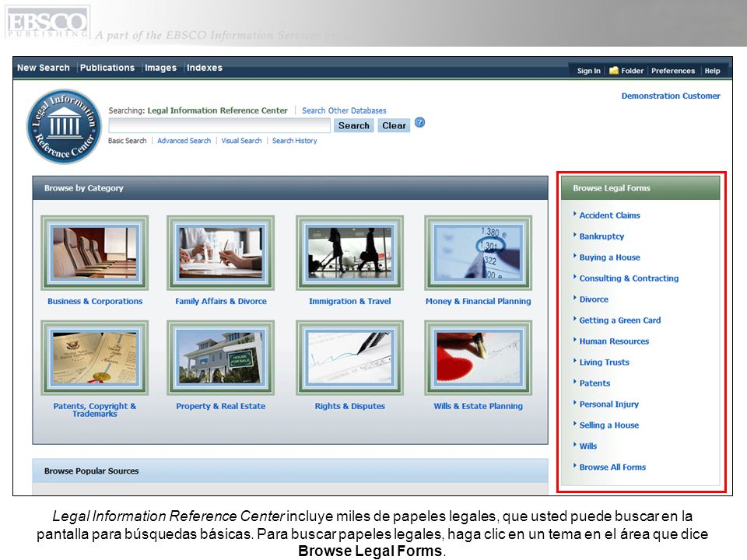Click the EBSCO Publishing logo
The height and width of the screenshot is (560, 747).
pos(47,22)
